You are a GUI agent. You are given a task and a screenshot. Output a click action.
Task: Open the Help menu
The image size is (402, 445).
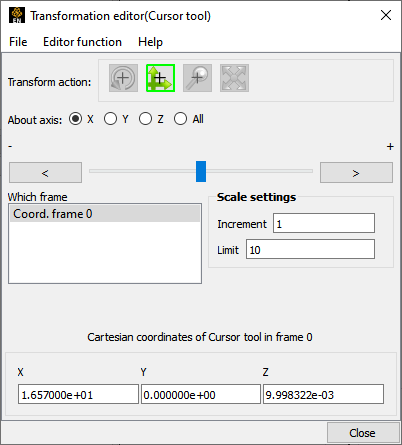[150, 42]
